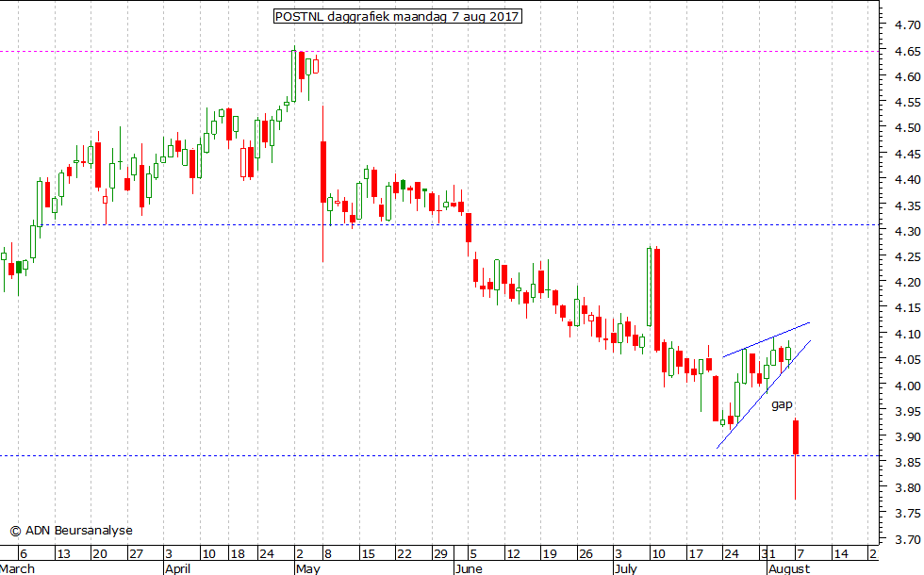
Task: Click price label 4.05 on axis
Action: 907,360
